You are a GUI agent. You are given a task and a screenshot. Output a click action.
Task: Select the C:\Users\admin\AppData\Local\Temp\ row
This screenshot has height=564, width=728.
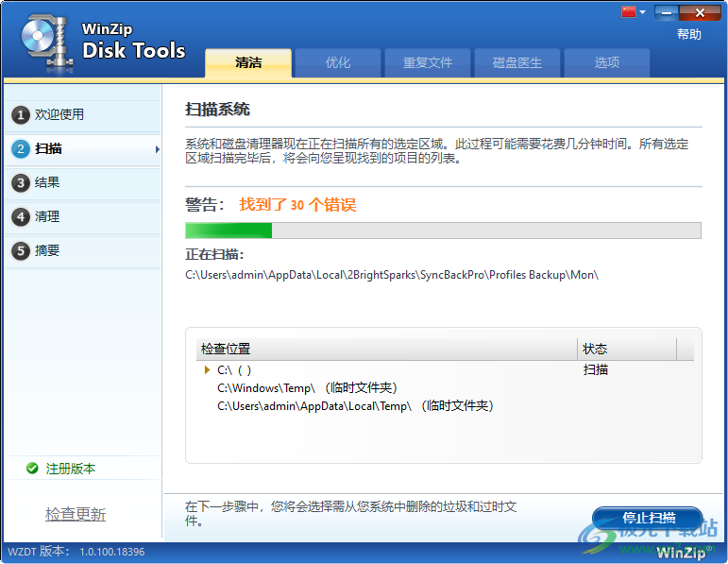pos(445,406)
